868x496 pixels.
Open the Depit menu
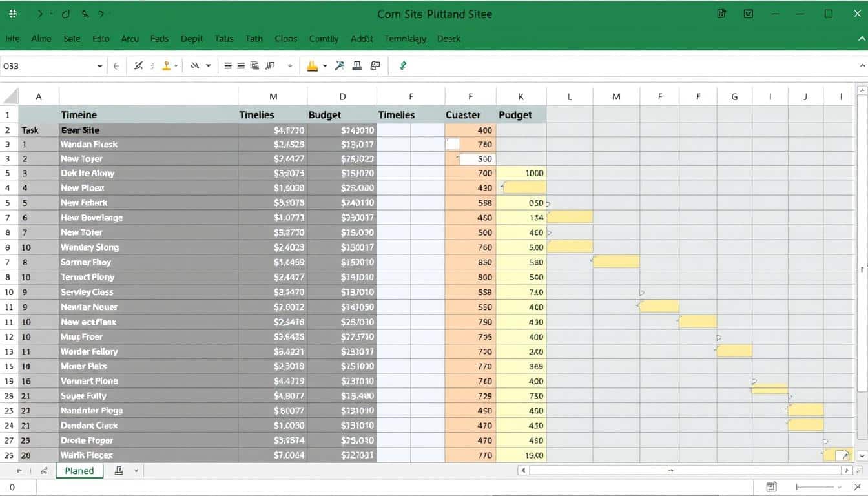(x=192, y=39)
